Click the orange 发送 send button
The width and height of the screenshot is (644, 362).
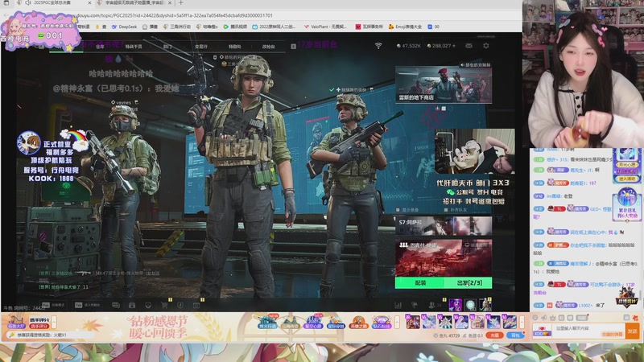point(632,331)
